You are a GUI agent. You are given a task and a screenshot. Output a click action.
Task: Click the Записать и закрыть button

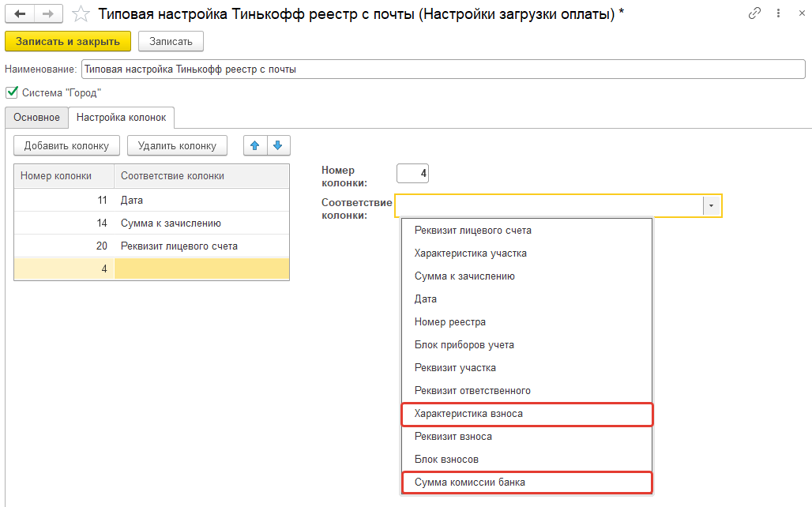(x=68, y=41)
